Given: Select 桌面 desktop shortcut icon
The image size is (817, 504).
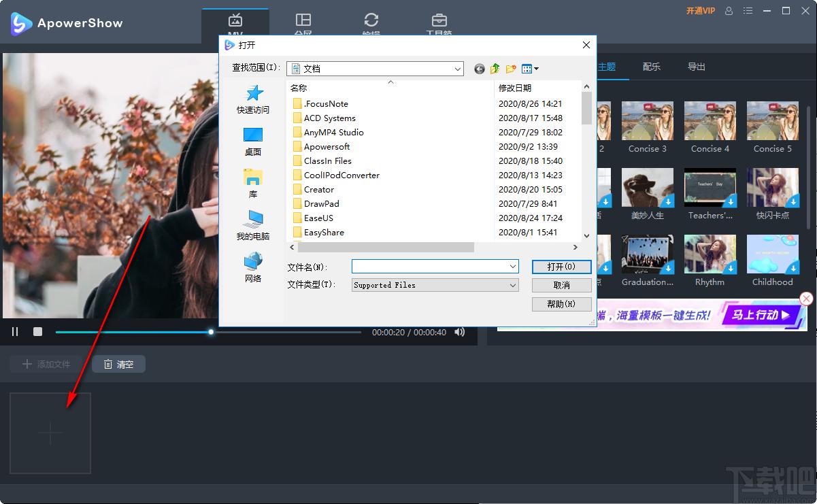Looking at the screenshot, I should coord(253,141).
